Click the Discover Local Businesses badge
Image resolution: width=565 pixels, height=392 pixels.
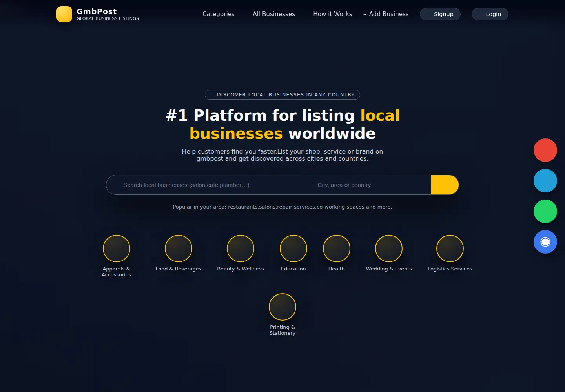tap(282, 95)
